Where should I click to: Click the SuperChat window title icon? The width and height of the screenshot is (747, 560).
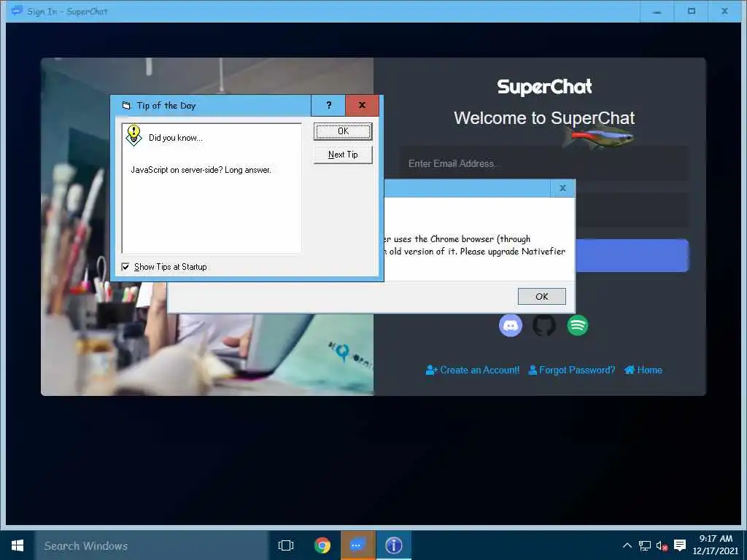pos(18,11)
